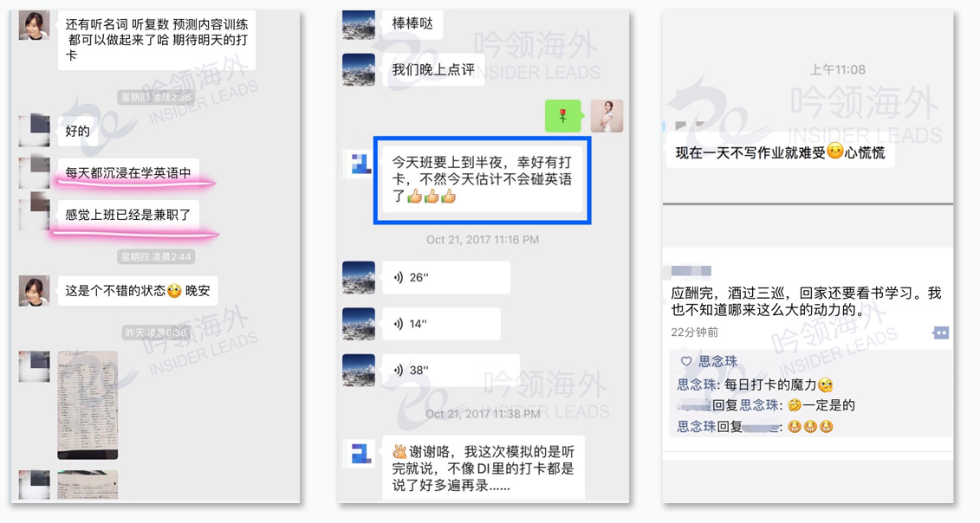Play the 26-second voice message
This screenshot has width=980, height=523.
coord(445,277)
